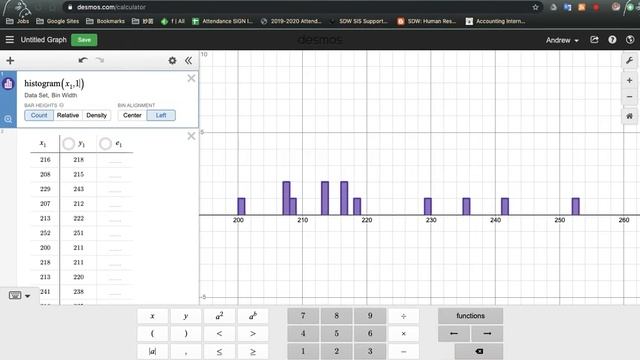Click the divide key
640x360 pixels.
pyautogui.click(x=403, y=316)
